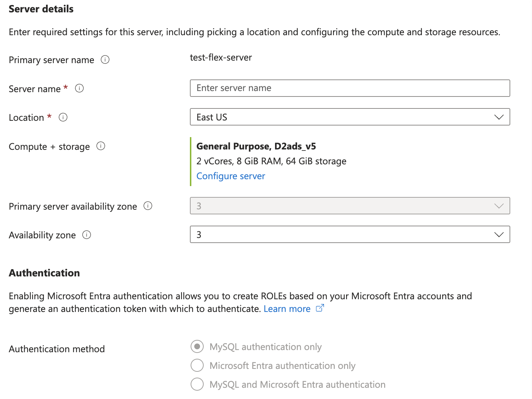The image size is (532, 399).
Task: Click info icon beside Availability zone label
Action: tap(87, 235)
